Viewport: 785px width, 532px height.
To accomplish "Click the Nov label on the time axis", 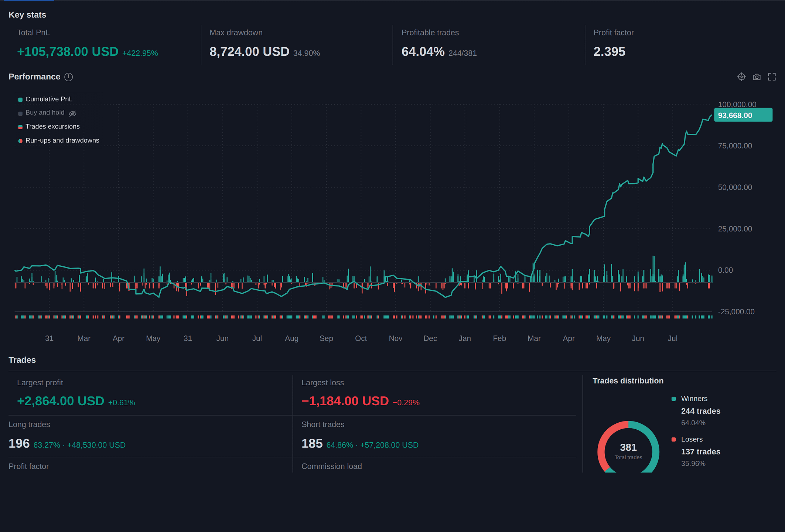I will pyautogui.click(x=396, y=338).
